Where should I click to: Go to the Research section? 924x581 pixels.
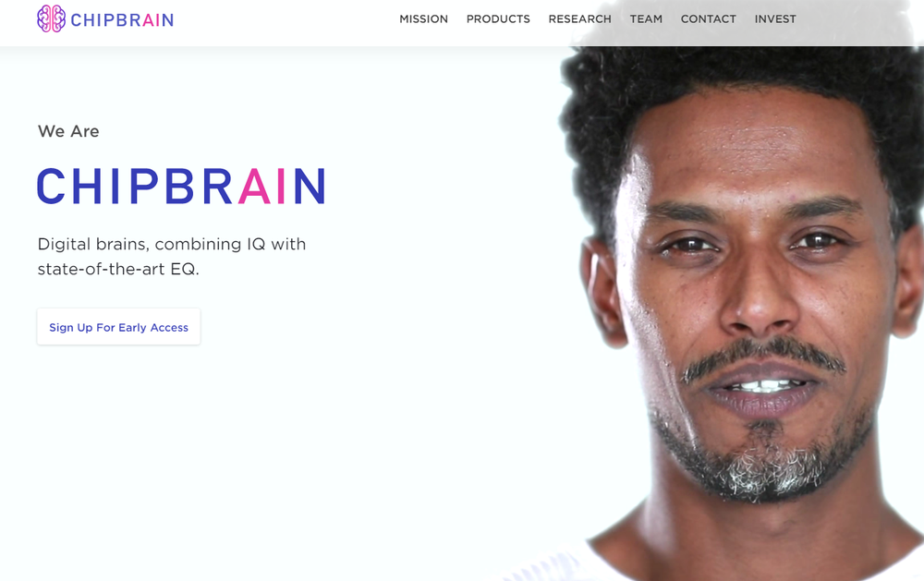coord(580,18)
